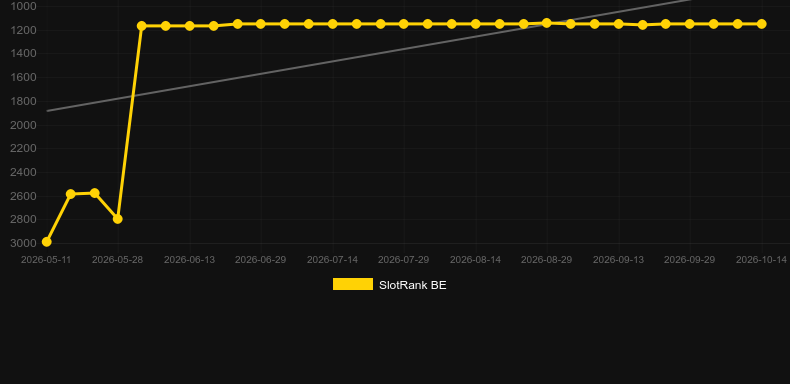
Task: Click the data point at 2026-06-13
Action: point(189,26)
